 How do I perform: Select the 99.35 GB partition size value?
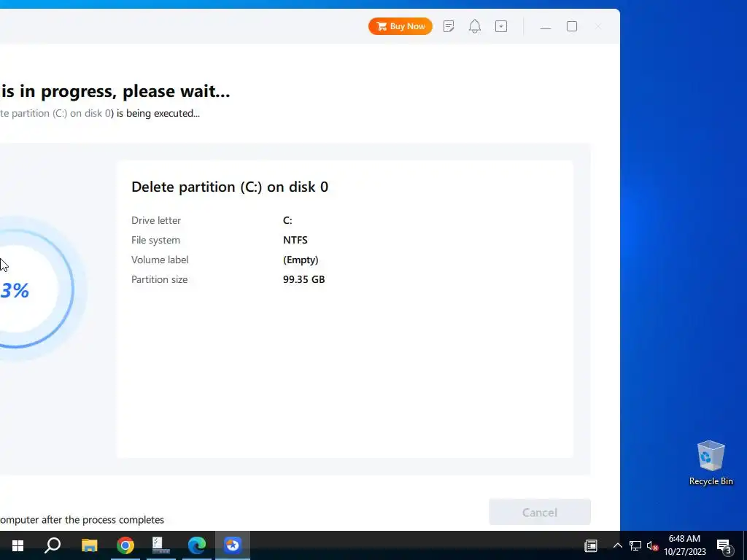pyautogui.click(x=304, y=279)
